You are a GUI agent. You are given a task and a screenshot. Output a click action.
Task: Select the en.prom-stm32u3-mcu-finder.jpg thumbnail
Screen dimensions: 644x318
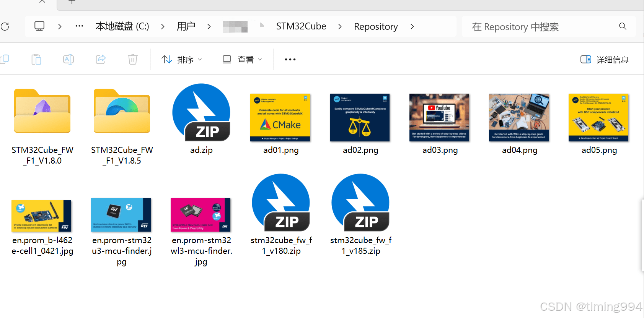[121, 215]
